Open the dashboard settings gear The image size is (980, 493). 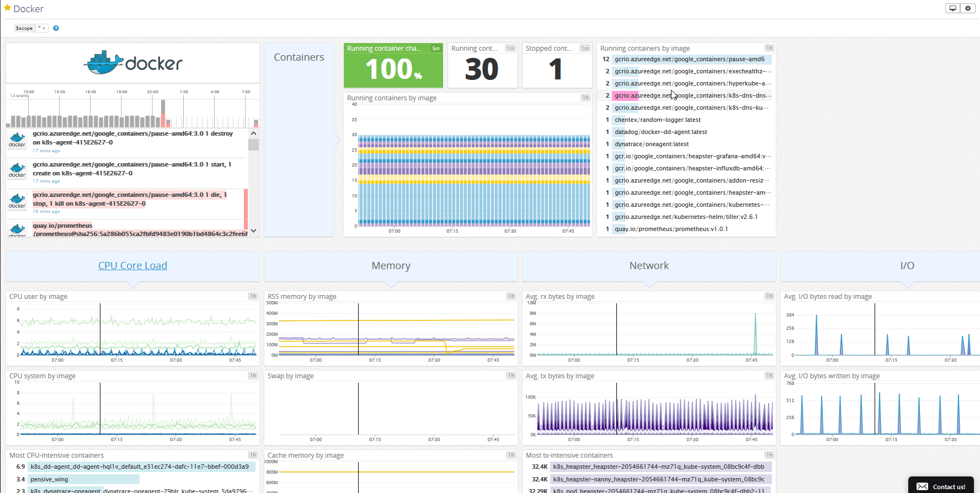(x=968, y=8)
